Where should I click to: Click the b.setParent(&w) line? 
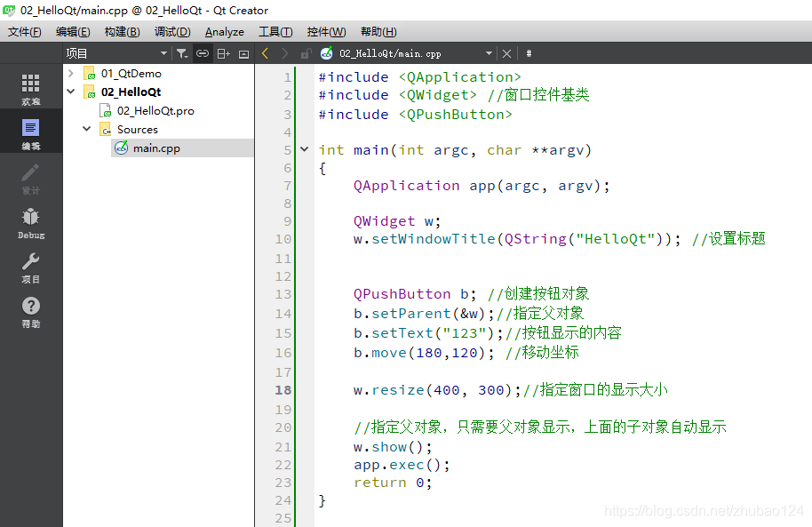coord(469,314)
